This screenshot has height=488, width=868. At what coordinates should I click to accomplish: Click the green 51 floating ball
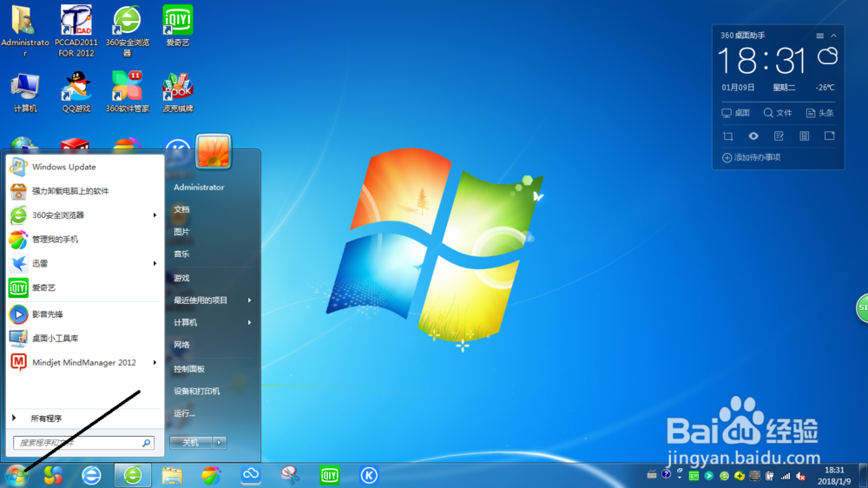pyautogui.click(x=863, y=308)
